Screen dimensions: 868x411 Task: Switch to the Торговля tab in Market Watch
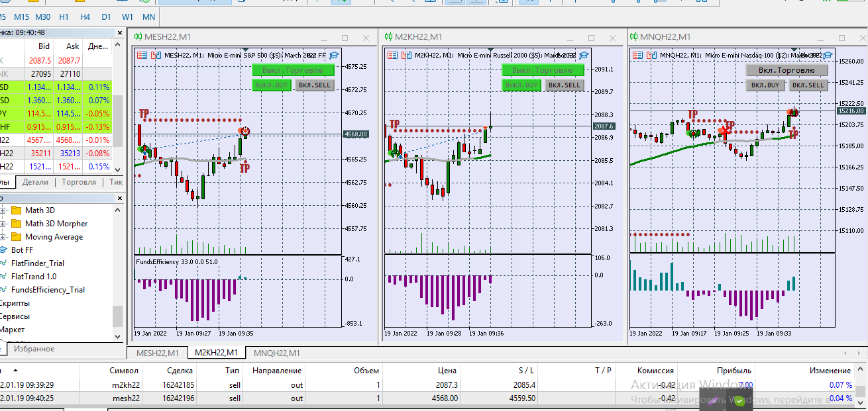(x=79, y=182)
